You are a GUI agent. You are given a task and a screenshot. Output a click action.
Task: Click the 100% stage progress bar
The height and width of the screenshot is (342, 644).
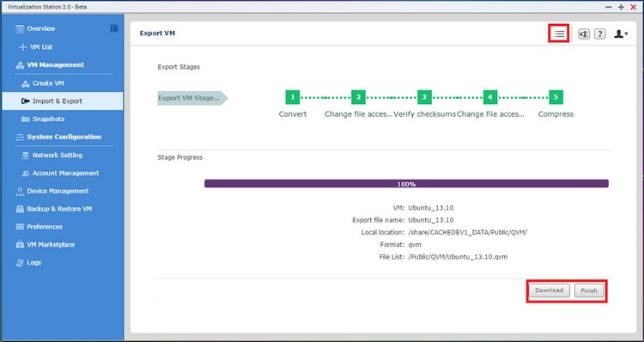click(406, 184)
